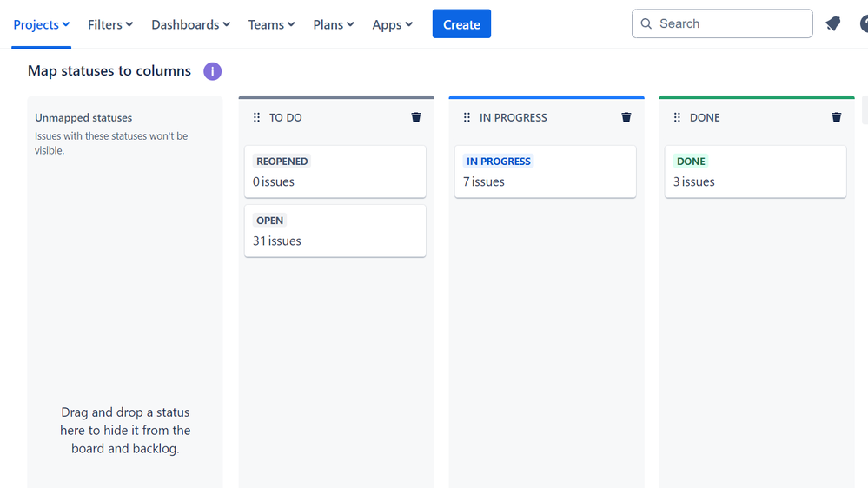
Task: Delete the DONE column with trash icon
Action: (837, 117)
